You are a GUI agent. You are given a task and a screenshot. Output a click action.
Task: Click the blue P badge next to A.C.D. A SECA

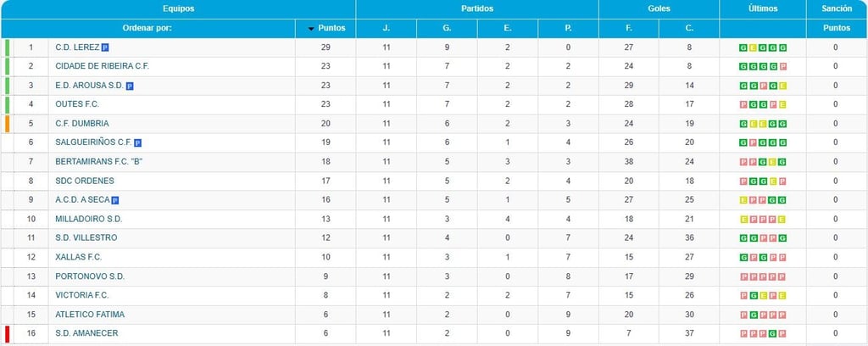pos(115,200)
